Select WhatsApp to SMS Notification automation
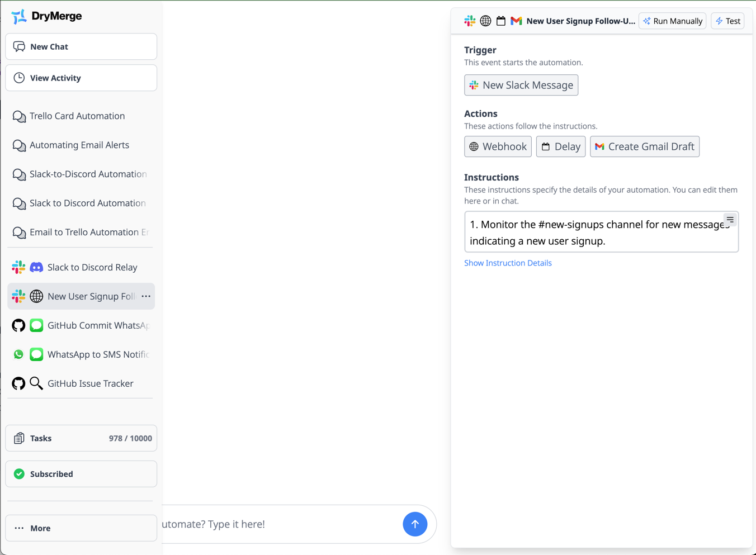Viewport: 756px width, 555px height. click(81, 354)
